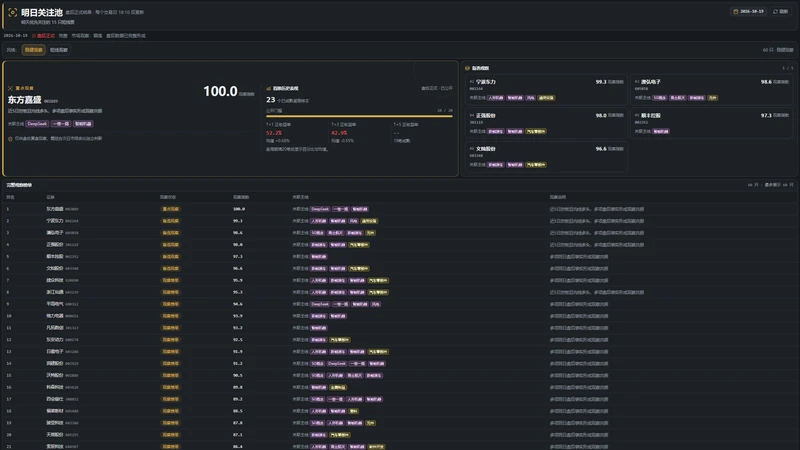The image size is (800, 450).
Task: Open the 正强股份 backup card
Action: (546, 123)
